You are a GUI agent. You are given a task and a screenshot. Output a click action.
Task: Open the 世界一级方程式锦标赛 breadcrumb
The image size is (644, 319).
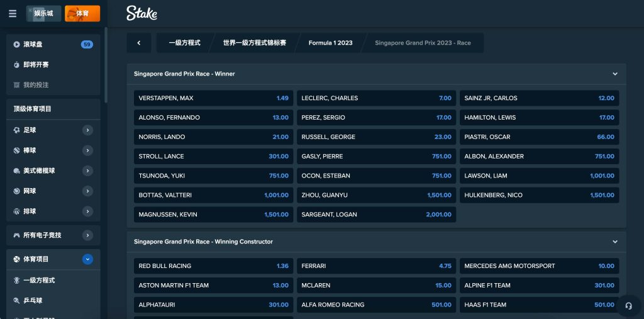coord(255,43)
